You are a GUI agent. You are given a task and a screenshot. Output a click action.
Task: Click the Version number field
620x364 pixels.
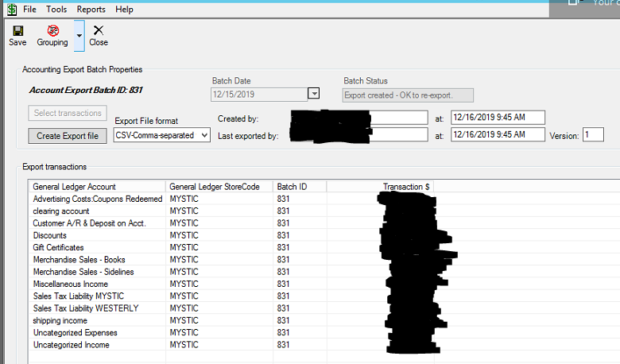[593, 134]
